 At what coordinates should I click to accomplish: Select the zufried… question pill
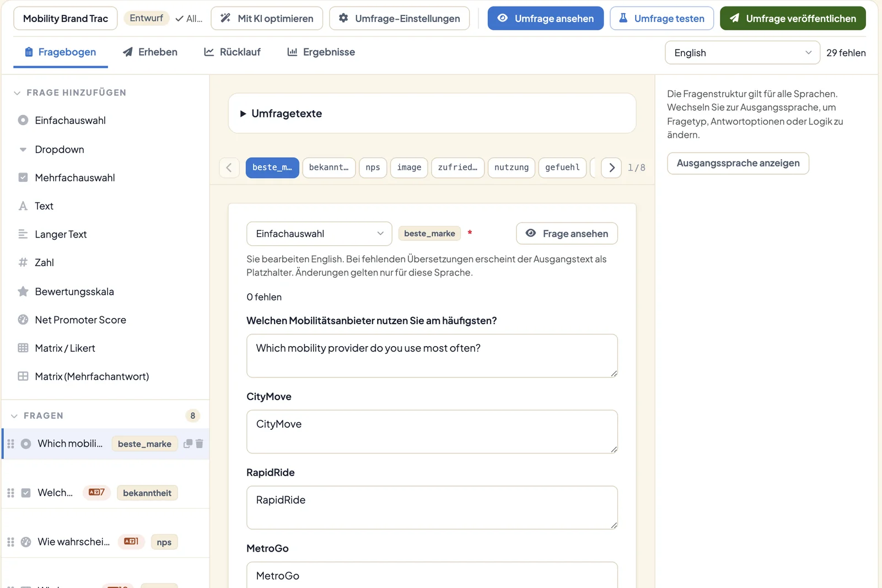tap(458, 168)
